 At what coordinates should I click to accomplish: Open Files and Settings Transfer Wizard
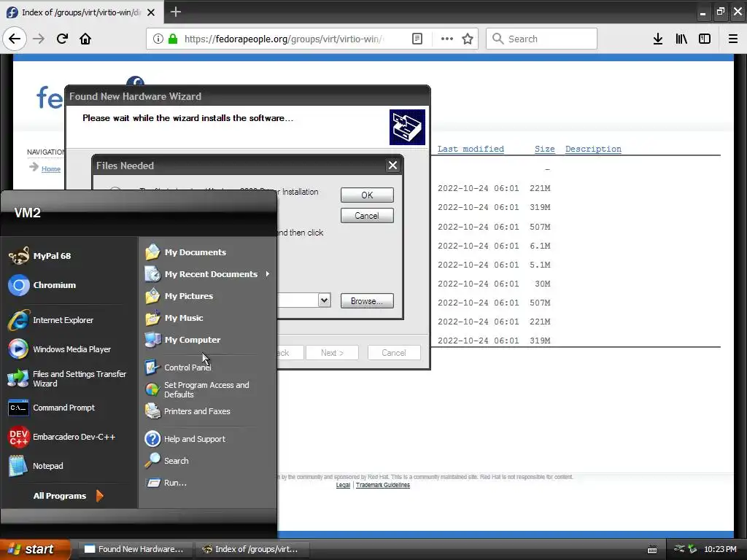68,378
